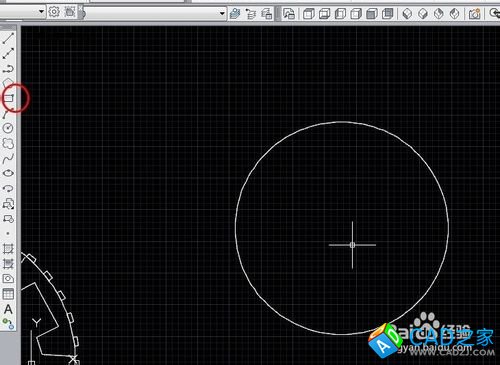Select the Multiline Text 'A' tool
Screen dimensions: 500x365
pyautogui.click(x=8, y=309)
